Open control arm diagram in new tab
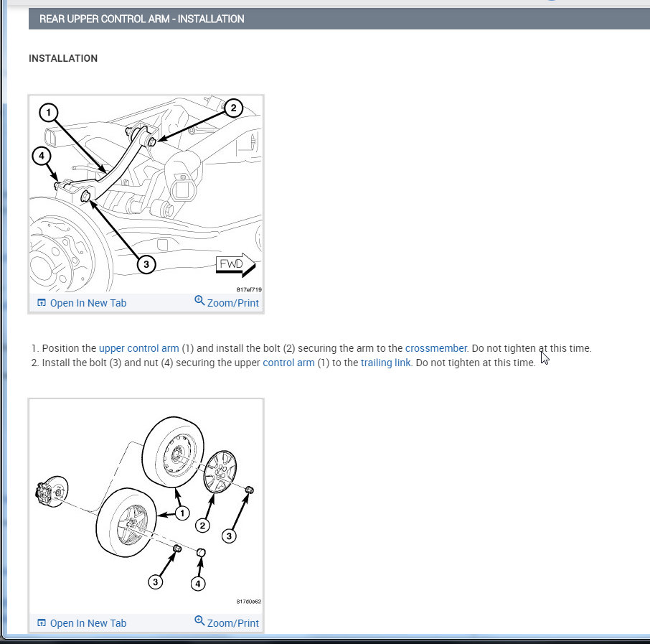The height and width of the screenshot is (644, 650). (x=82, y=303)
